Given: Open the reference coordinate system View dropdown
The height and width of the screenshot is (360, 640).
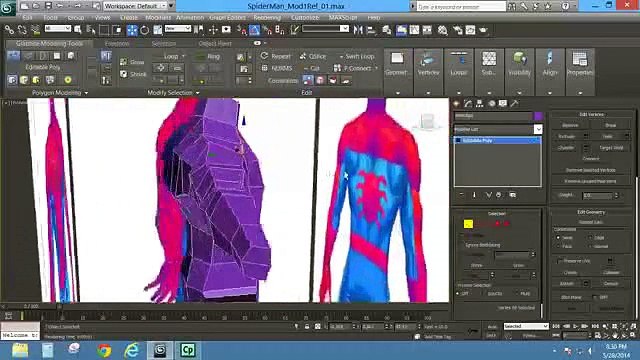Looking at the screenshot, I should pos(178,29).
